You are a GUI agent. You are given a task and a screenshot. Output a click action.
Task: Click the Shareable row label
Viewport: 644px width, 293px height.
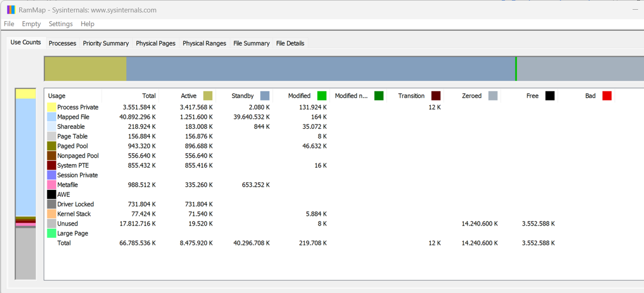(71, 127)
